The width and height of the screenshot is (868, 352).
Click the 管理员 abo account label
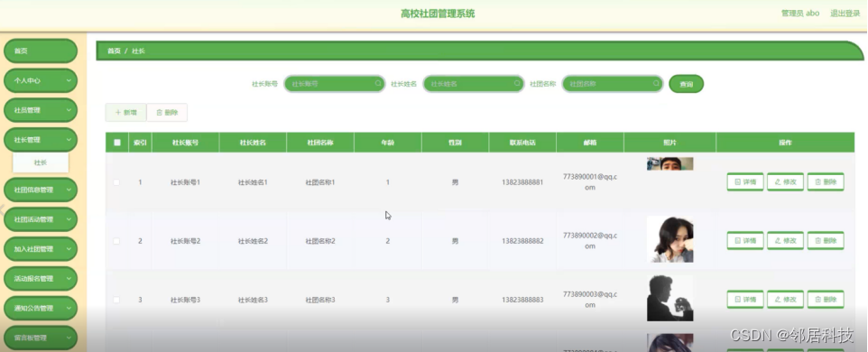coord(800,14)
